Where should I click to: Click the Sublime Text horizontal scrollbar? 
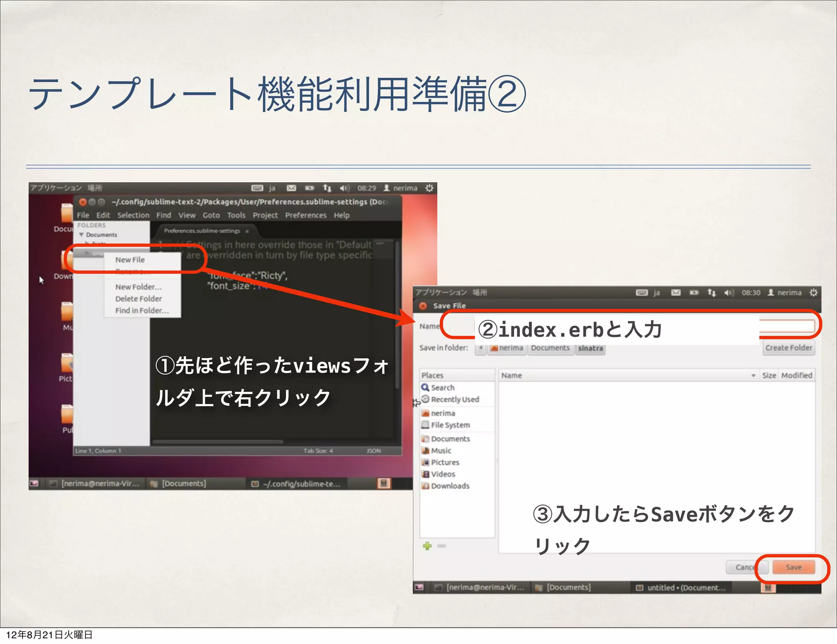coord(218,442)
